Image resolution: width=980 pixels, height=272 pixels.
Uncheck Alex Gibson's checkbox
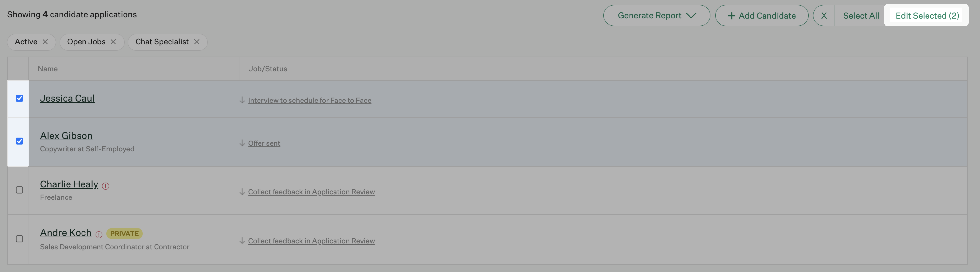[x=19, y=141]
